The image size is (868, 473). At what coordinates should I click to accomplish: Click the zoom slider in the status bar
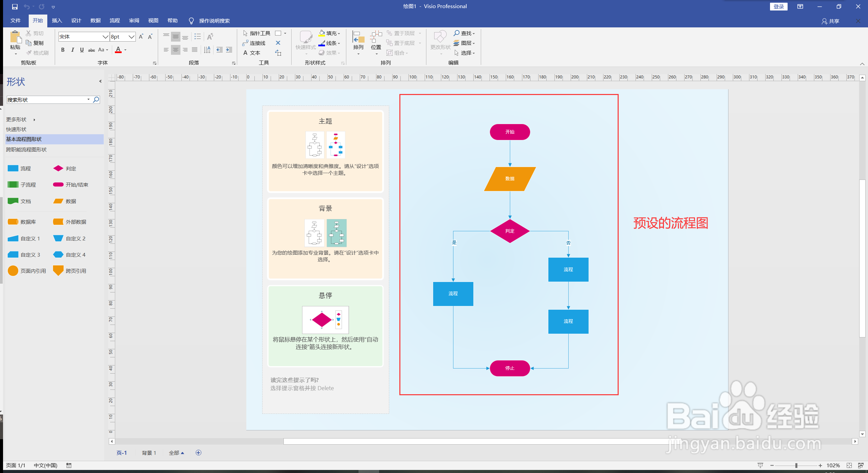(x=796, y=466)
